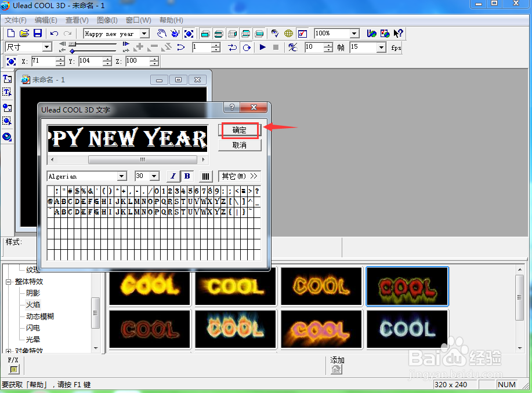Expand the 对象特效 tree node

coord(8,351)
